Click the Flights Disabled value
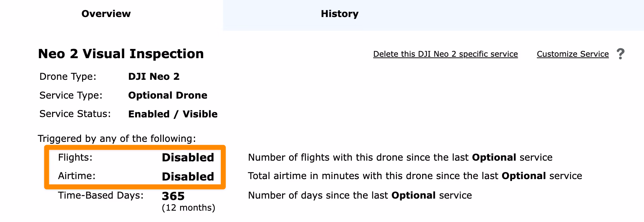 pyautogui.click(x=188, y=157)
